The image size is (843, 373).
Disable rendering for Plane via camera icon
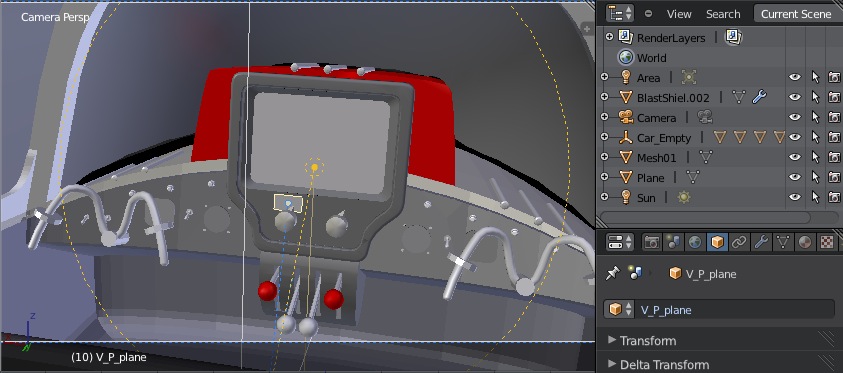pyautogui.click(x=834, y=177)
